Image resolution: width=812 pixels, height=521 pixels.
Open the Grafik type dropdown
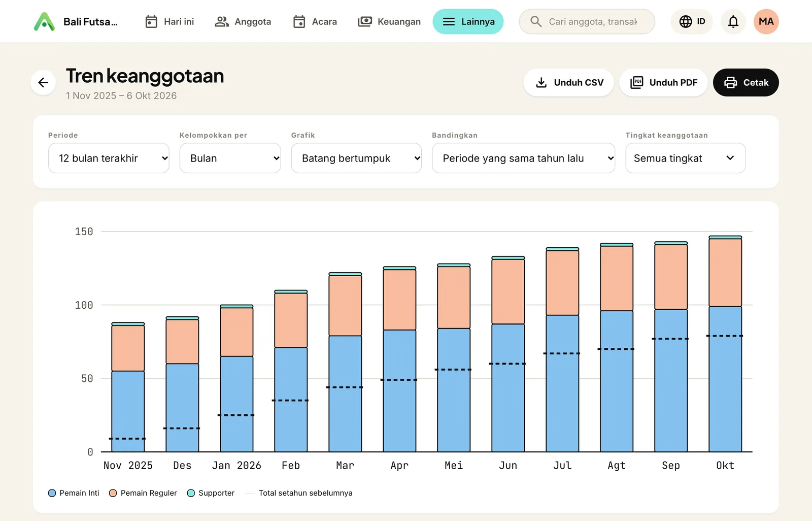(x=356, y=158)
